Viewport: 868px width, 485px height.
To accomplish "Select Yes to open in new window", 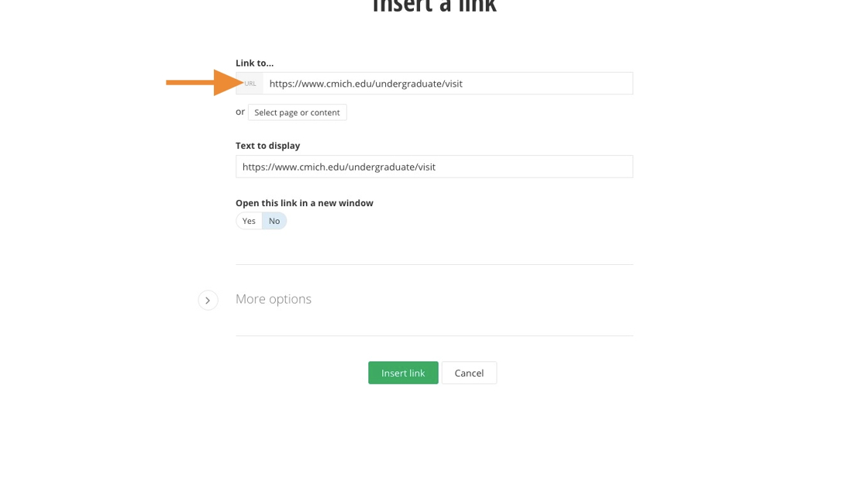I will pyautogui.click(x=249, y=221).
